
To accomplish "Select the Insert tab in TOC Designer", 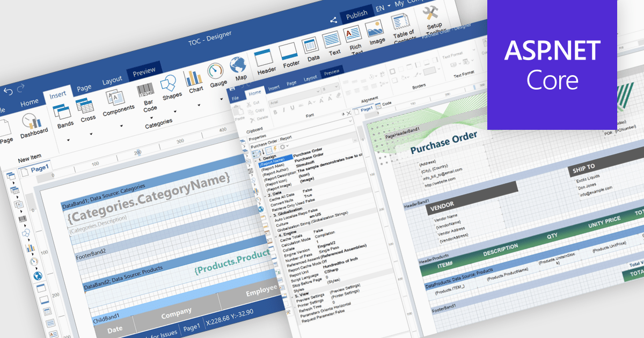I will tap(57, 95).
